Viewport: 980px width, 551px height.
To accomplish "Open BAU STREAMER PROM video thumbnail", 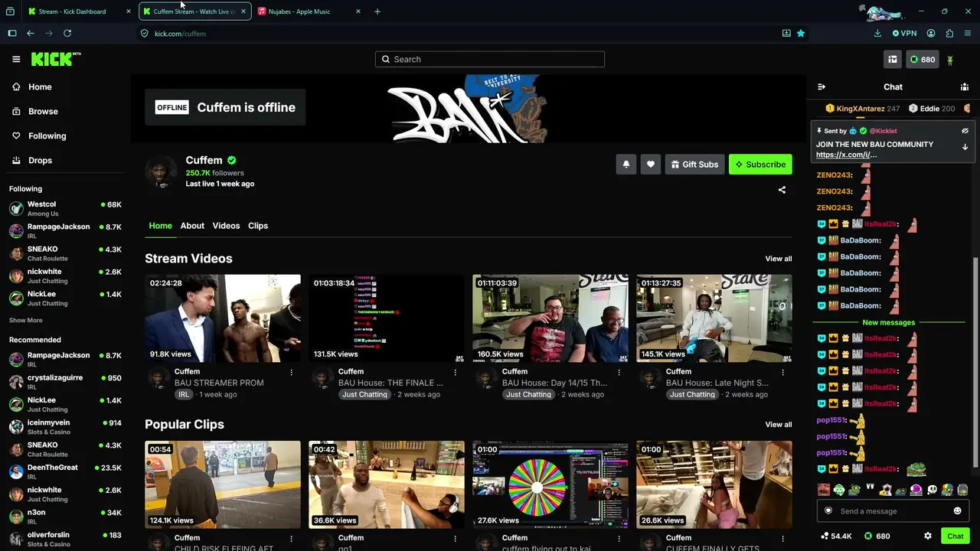I will 223,318.
